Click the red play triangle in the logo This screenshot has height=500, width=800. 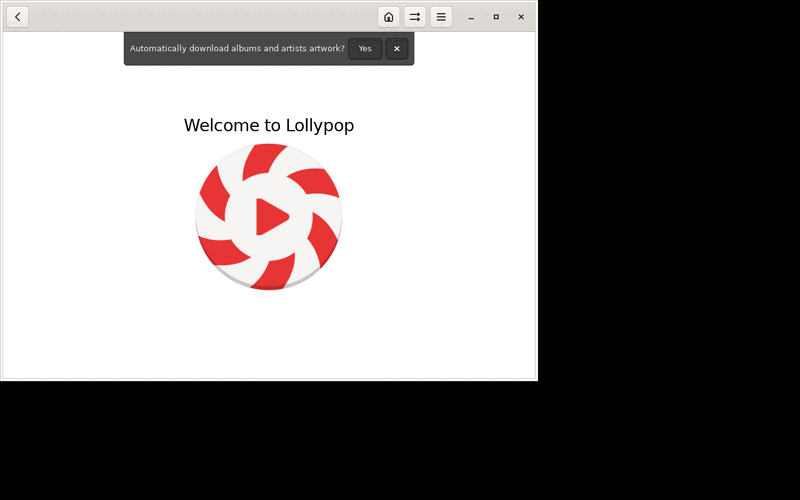(271, 217)
